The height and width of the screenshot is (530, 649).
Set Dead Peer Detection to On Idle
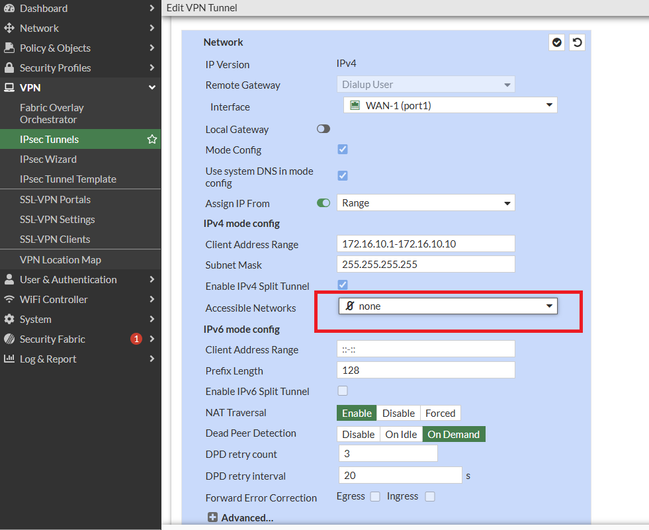point(401,434)
